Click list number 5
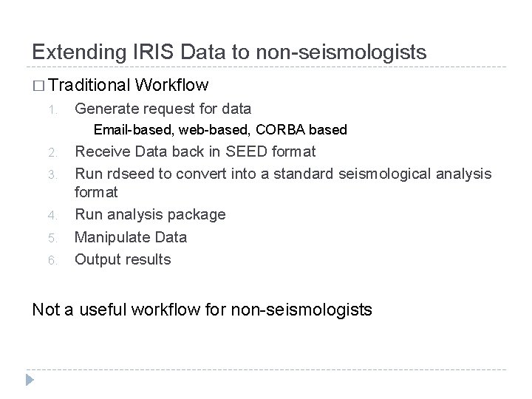 click(52, 239)
